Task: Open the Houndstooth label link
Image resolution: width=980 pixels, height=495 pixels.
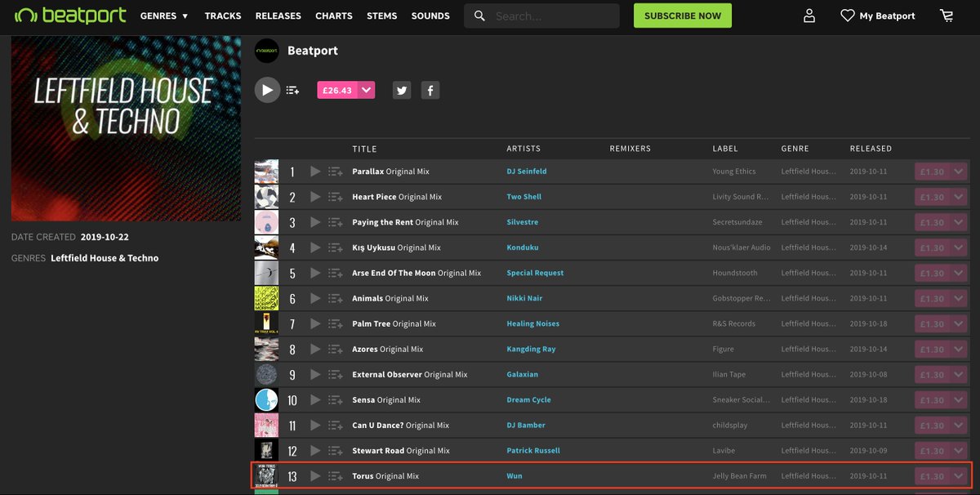Action: pos(735,273)
